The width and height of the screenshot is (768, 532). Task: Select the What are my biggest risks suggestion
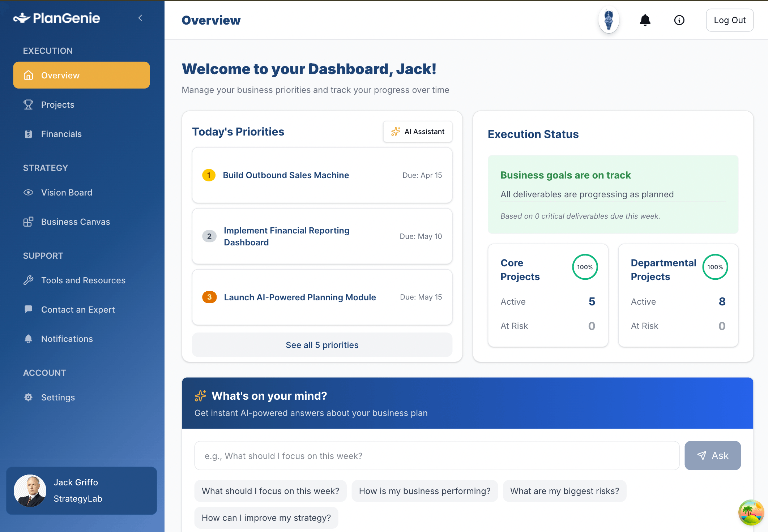564,491
